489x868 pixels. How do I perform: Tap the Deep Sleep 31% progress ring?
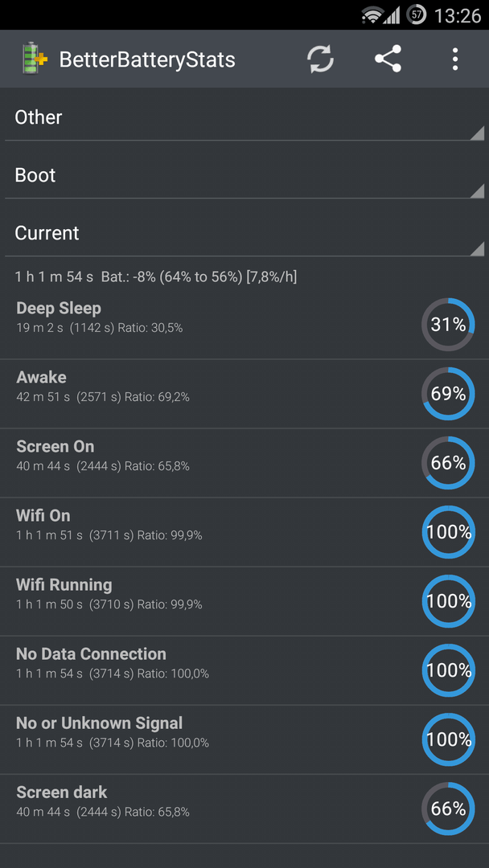click(x=448, y=325)
